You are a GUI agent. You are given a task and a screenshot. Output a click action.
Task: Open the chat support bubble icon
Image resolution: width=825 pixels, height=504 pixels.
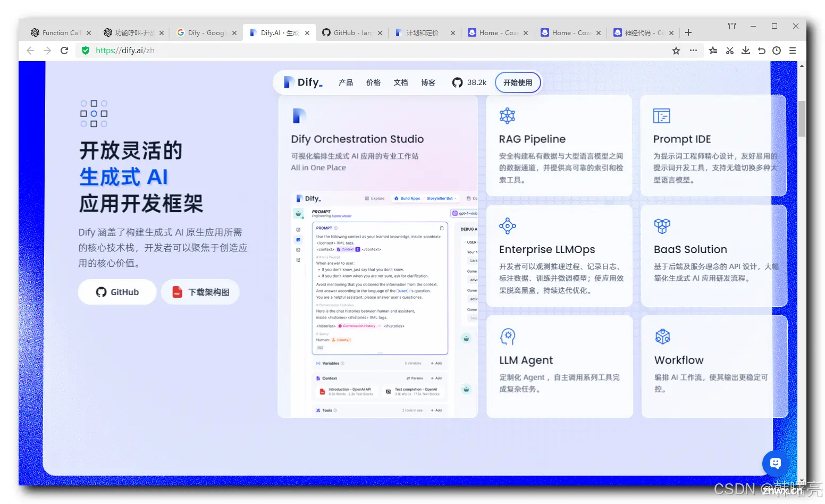[776, 464]
